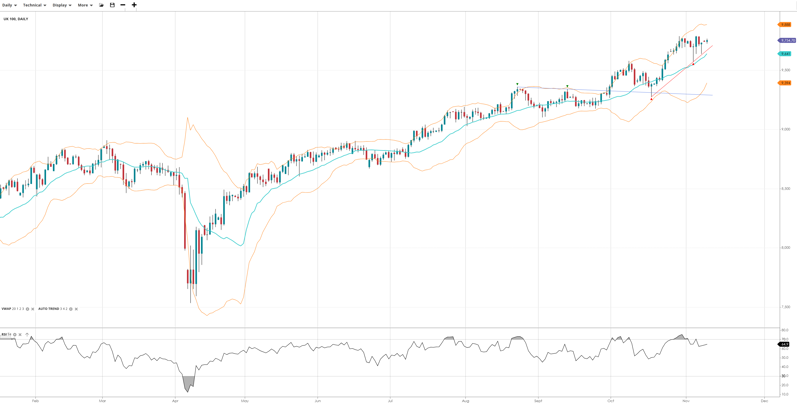Click the teal moving average price tag
Viewport: 797px width, 404px height.
click(785, 54)
